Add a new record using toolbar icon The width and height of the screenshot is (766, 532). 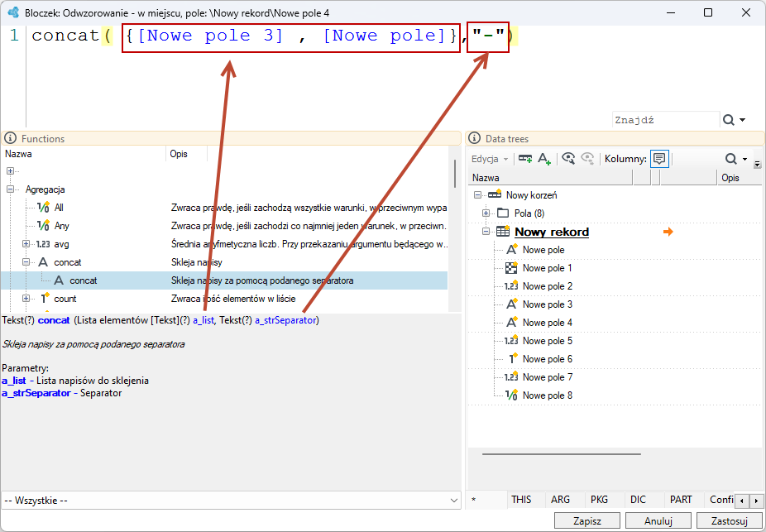[525, 159]
